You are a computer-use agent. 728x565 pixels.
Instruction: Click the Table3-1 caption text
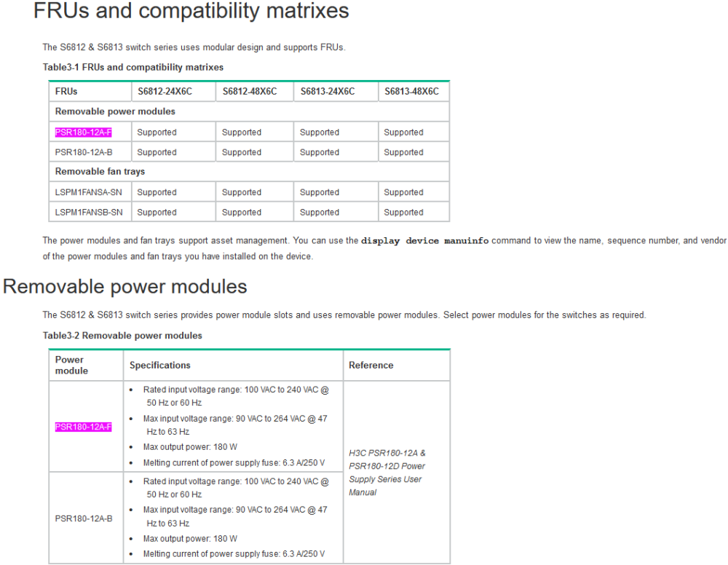coord(132,67)
